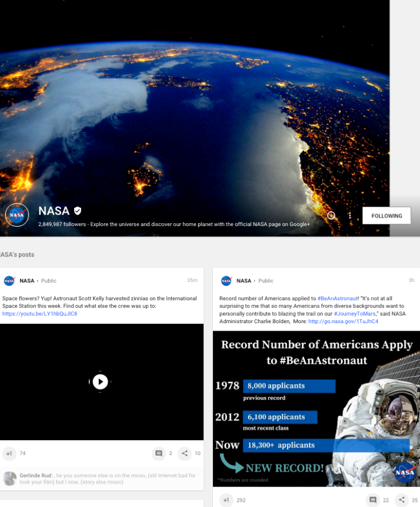This screenshot has width=420, height=507.
Task: Click the 74 plus-one count
Action: [x=22, y=453]
